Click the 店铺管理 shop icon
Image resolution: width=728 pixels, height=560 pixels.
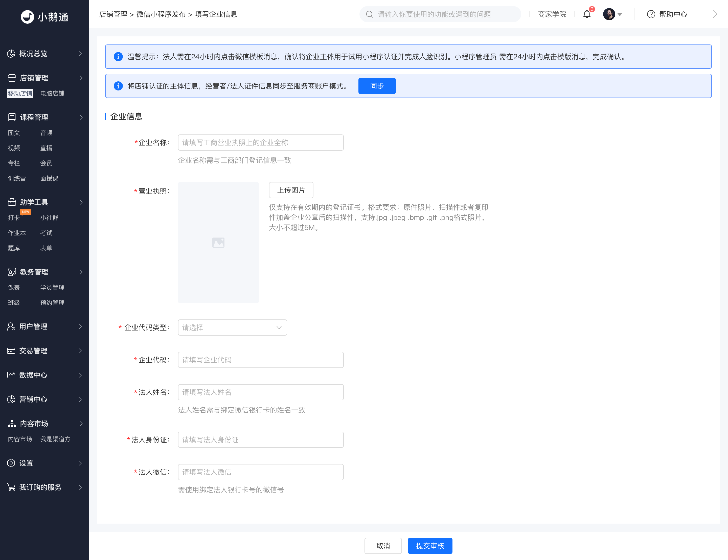(12, 78)
